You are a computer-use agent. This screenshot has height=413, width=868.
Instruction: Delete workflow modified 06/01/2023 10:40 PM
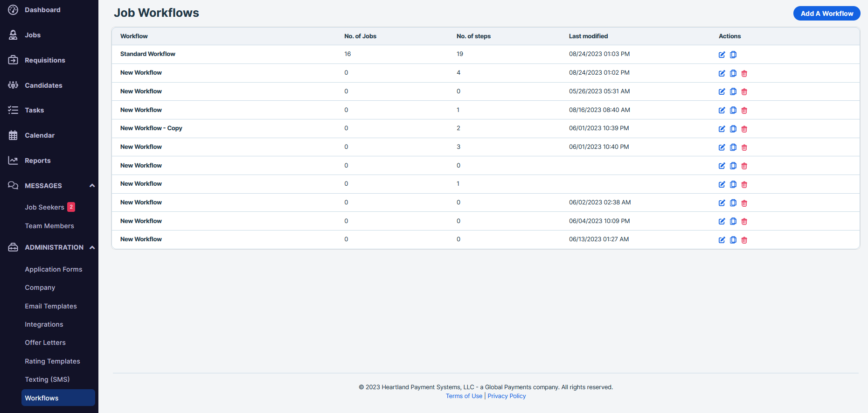[744, 147]
